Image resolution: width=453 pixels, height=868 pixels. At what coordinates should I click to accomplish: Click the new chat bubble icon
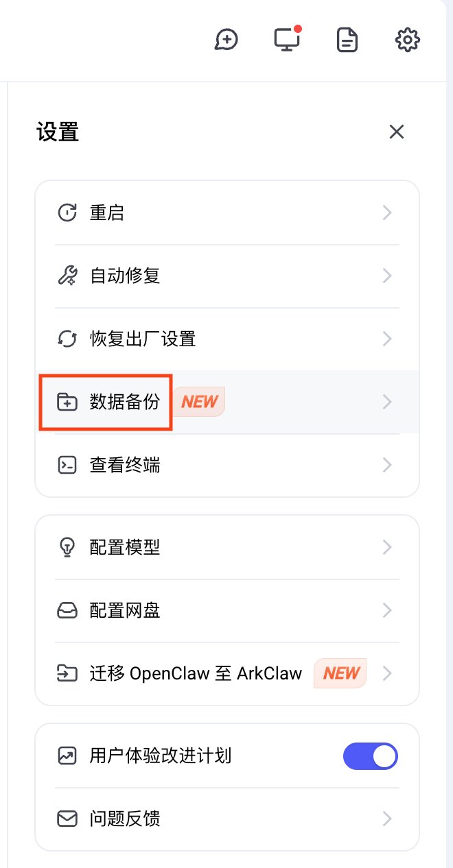pyautogui.click(x=226, y=40)
